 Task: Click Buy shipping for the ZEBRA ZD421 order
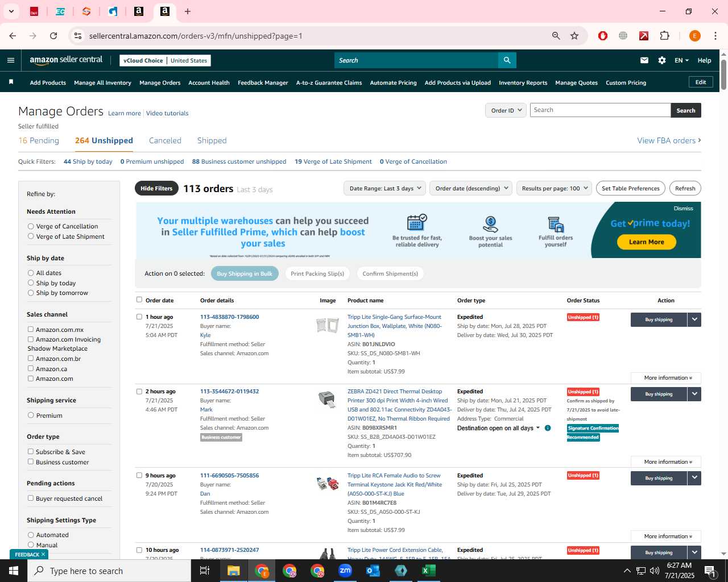click(x=659, y=394)
